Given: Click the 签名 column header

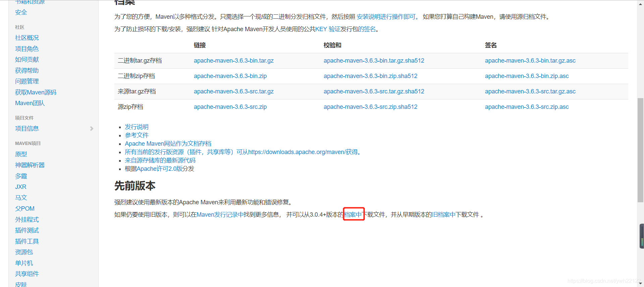Looking at the screenshot, I should coord(491,45).
